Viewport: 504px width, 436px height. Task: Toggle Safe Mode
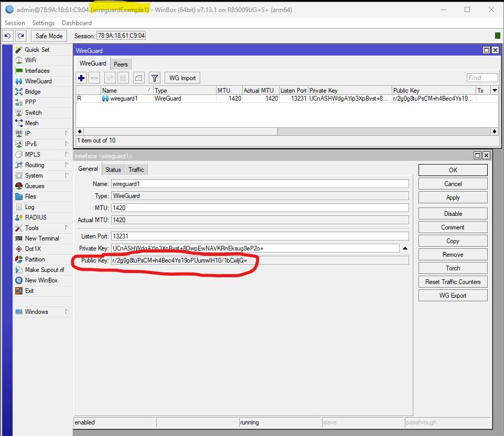[x=49, y=36]
